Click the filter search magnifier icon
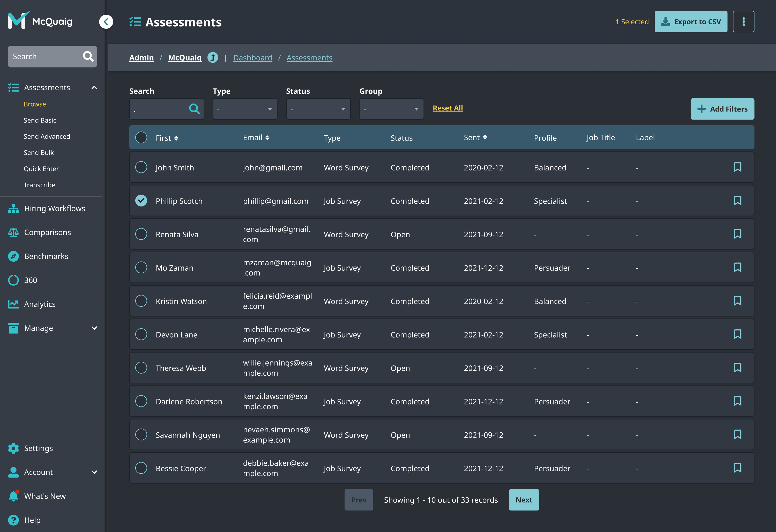 194,109
